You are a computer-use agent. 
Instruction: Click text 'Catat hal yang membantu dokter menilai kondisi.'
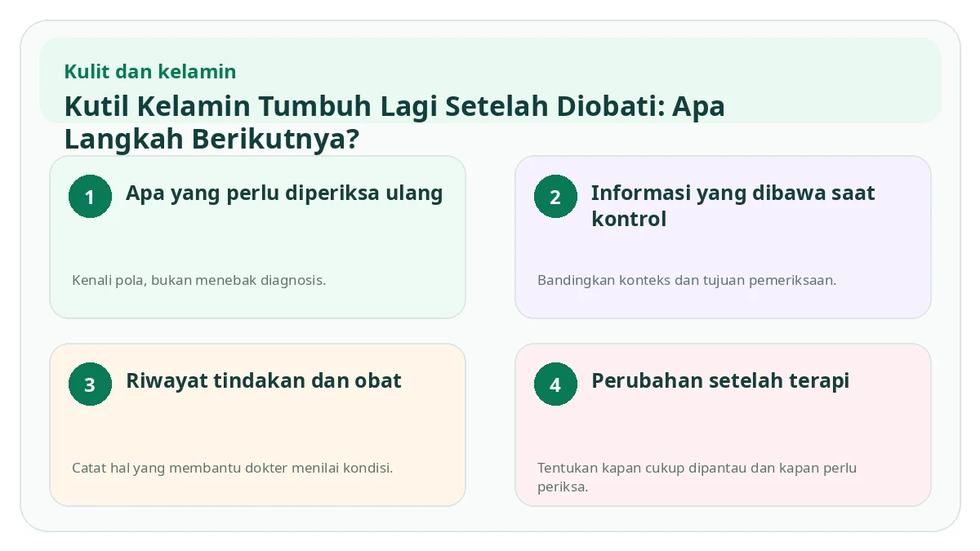[x=233, y=468]
